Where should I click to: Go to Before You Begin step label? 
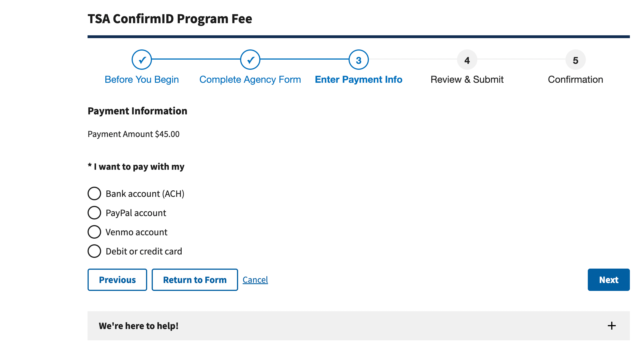coord(142,80)
